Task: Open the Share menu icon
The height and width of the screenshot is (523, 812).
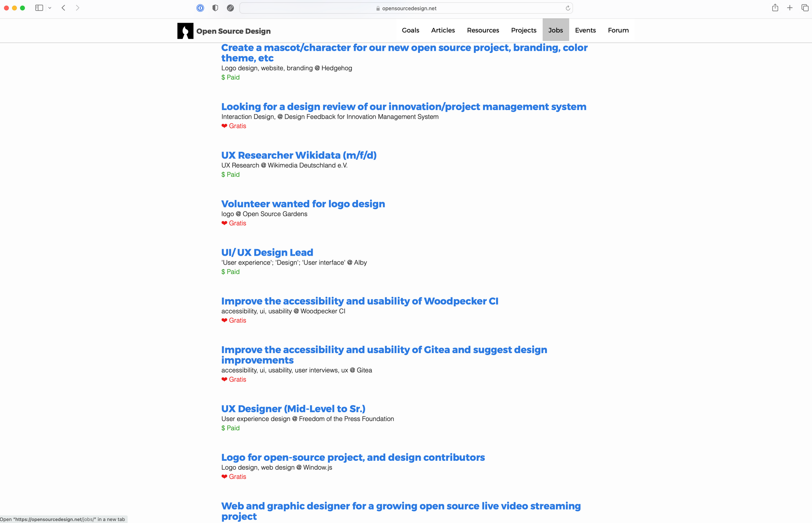Action: [775, 8]
